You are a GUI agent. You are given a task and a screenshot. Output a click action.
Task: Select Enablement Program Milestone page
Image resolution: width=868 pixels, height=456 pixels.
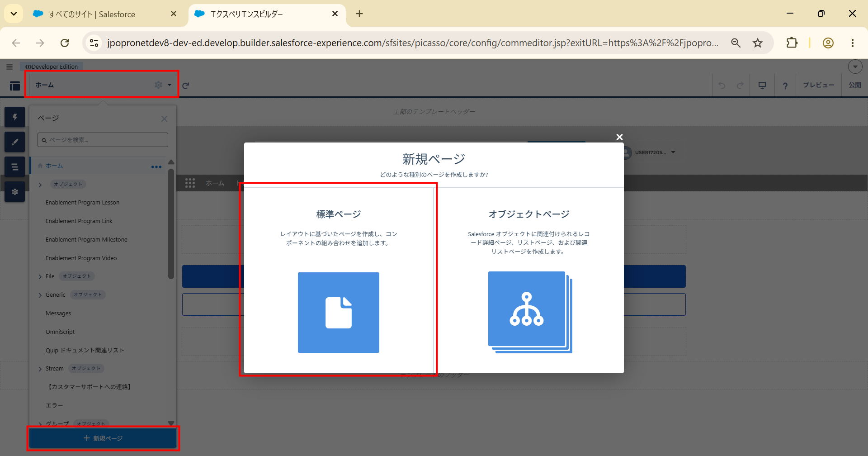(86, 240)
